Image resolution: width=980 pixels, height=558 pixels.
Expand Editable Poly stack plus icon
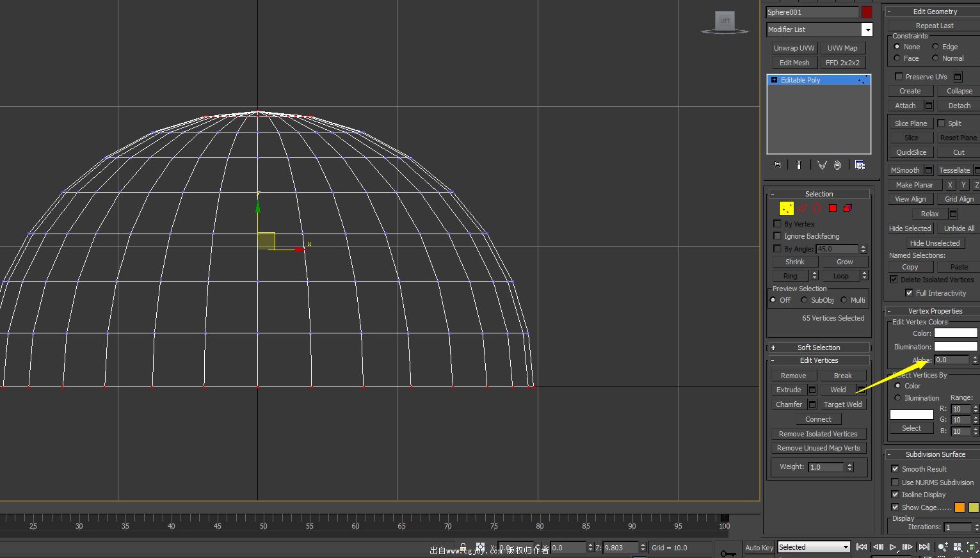775,80
